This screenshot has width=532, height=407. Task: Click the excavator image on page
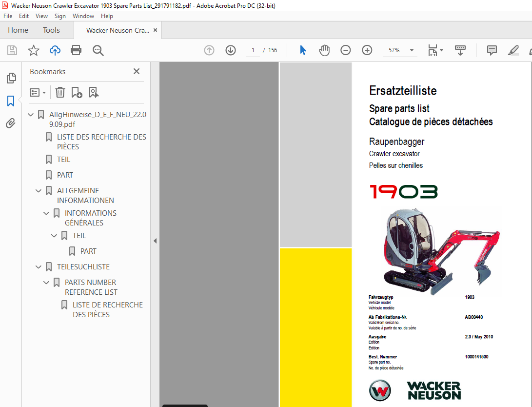tap(441, 251)
